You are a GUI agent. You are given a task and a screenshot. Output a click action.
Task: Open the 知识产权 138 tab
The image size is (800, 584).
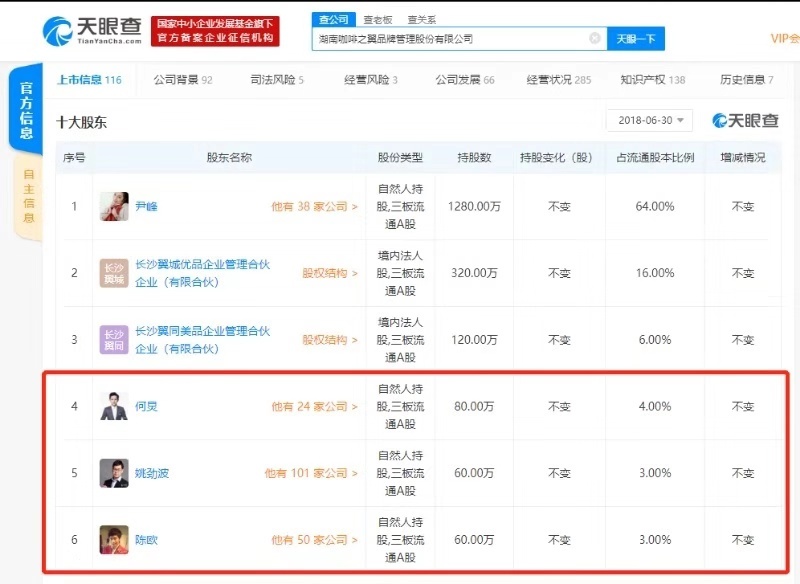(653, 80)
